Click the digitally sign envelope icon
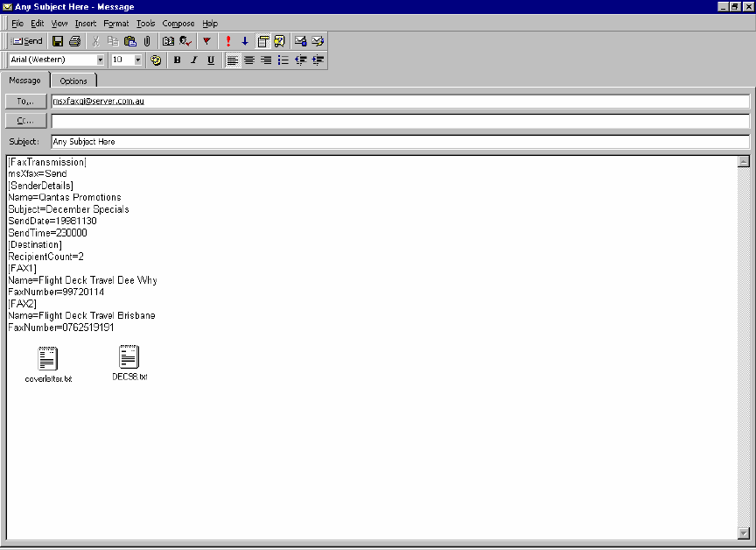 pos(318,41)
